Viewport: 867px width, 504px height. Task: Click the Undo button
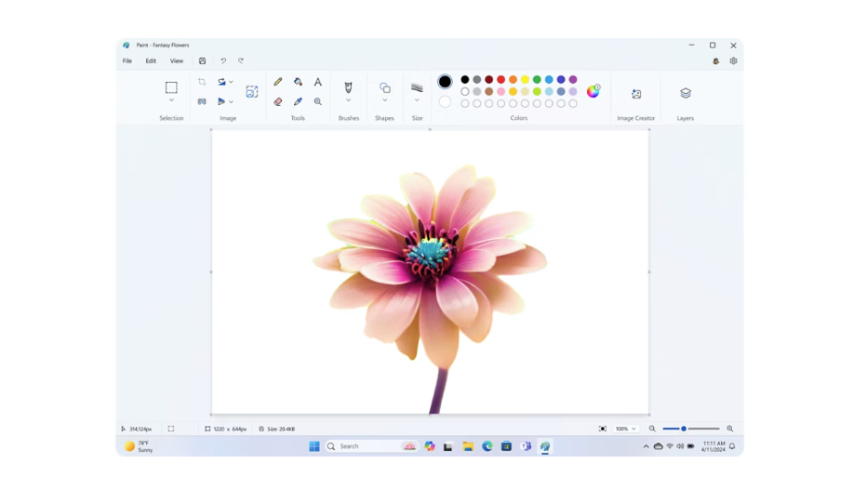[223, 61]
